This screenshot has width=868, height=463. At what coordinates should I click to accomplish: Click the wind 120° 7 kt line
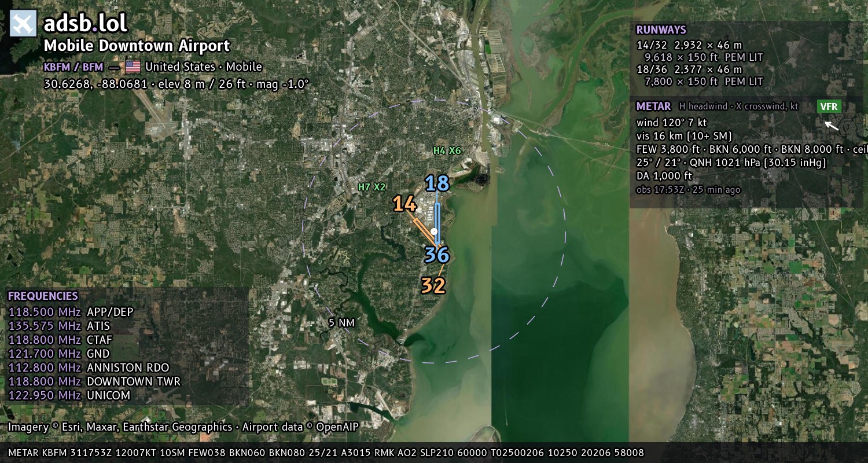pyautogui.click(x=672, y=123)
